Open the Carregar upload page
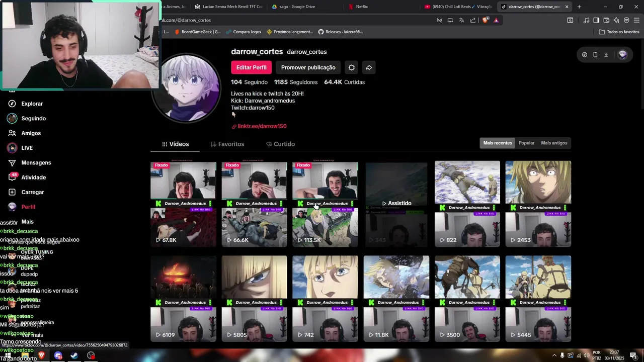This screenshot has width=644, height=362. tap(26, 192)
